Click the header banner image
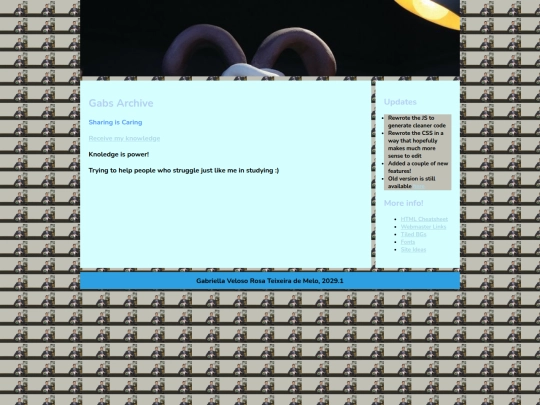Image resolution: width=540 pixels, height=405 pixels. [x=270, y=38]
